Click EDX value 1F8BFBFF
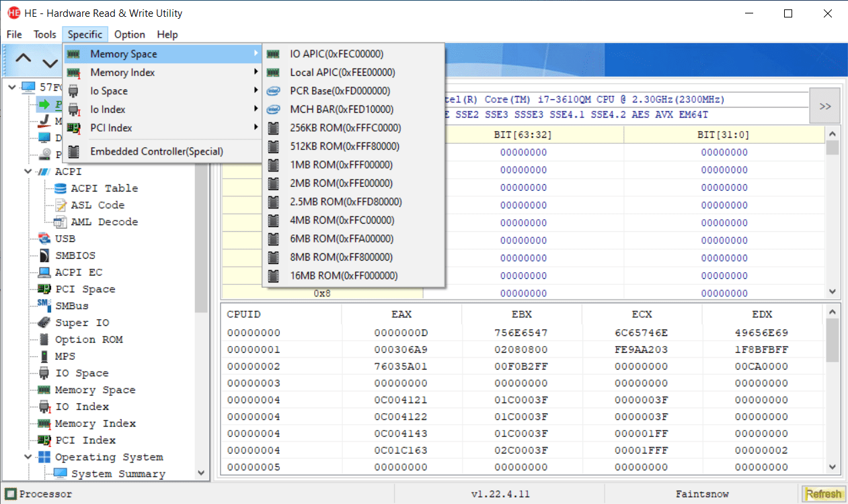Viewport: 848px width, 504px height. tap(762, 349)
